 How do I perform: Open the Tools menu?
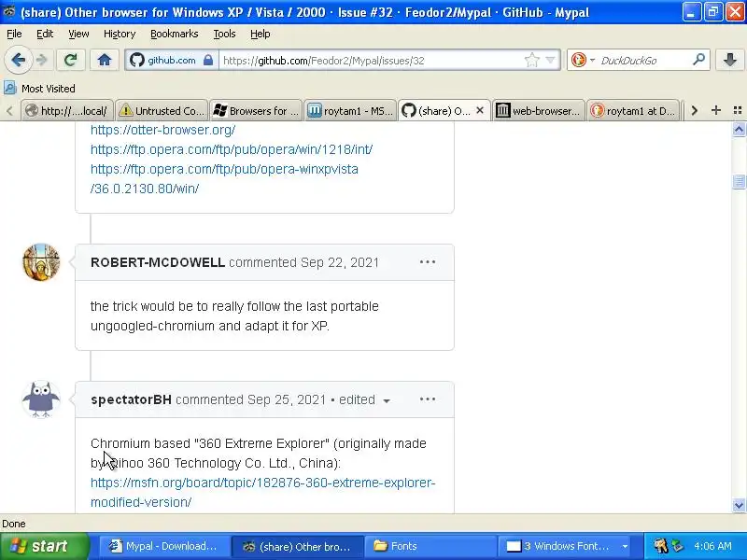tap(224, 34)
